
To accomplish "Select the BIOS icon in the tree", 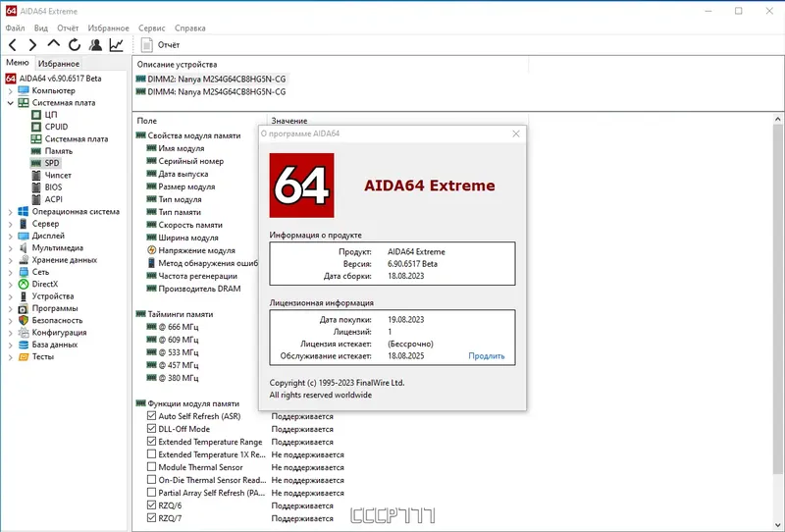I will click(36, 187).
